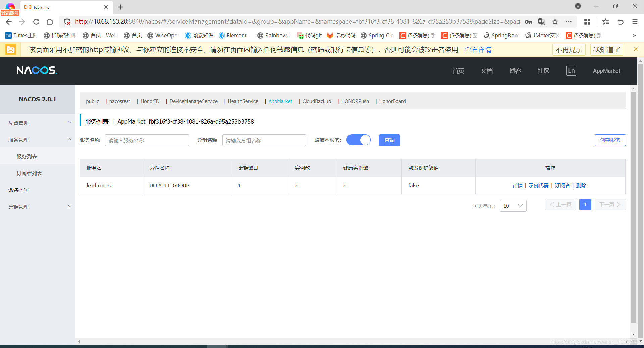Open 文档 in the Nacos header
The image size is (644, 348).
[486, 71]
